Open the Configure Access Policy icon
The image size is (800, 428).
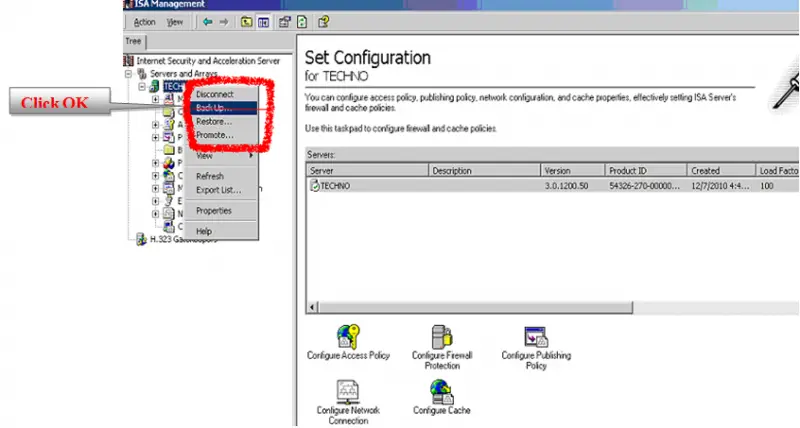coord(348,337)
